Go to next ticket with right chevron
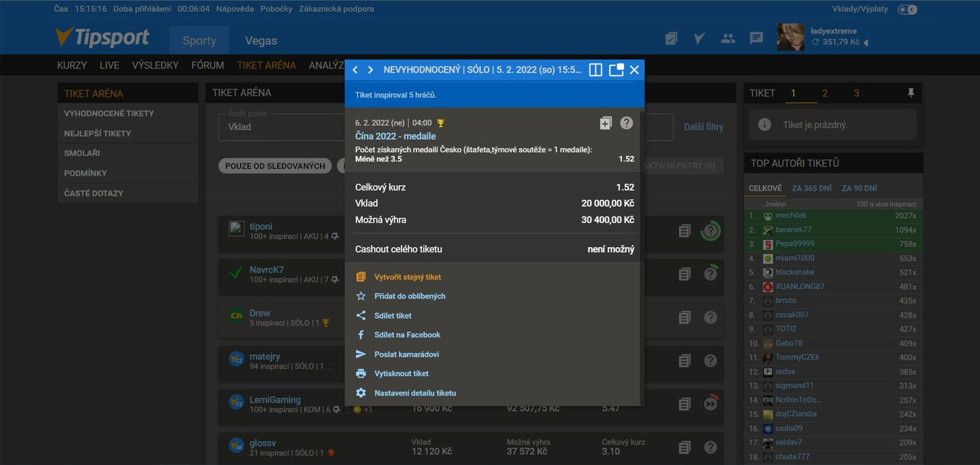Image resolution: width=980 pixels, height=465 pixels. click(x=370, y=70)
